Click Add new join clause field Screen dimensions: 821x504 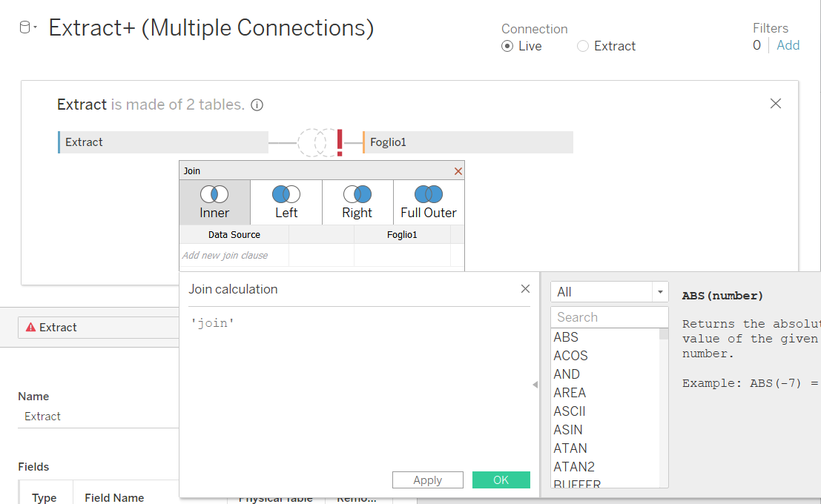tap(234, 256)
